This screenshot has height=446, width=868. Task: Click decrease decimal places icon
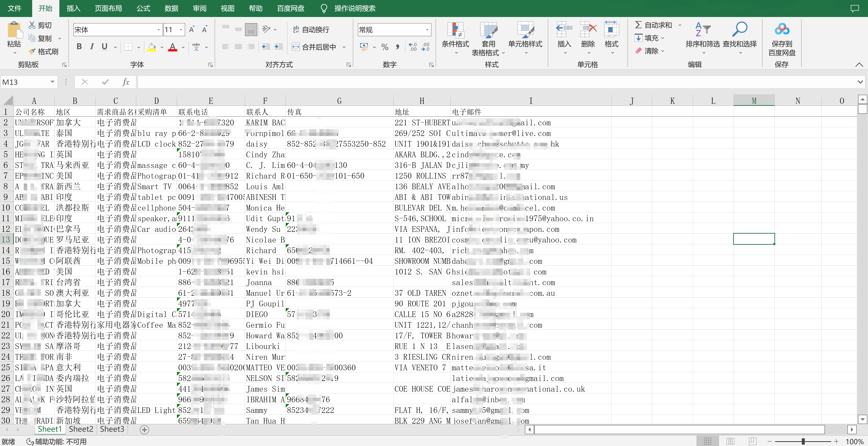click(x=425, y=47)
